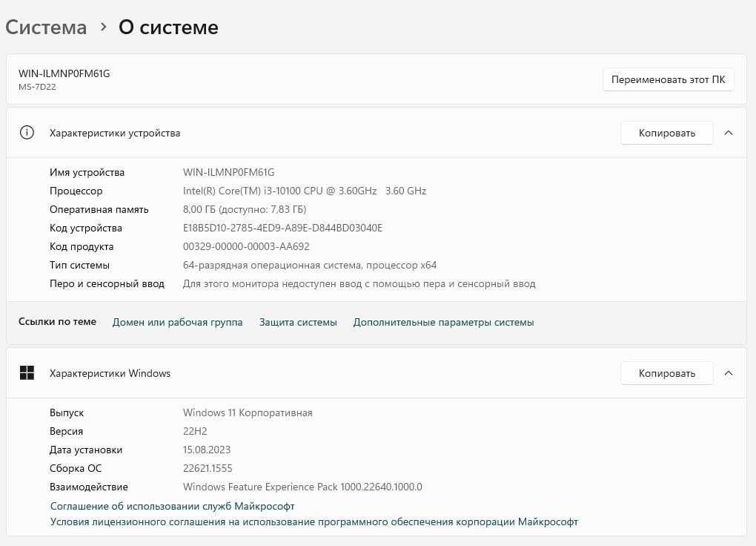The height and width of the screenshot is (546, 756).
Task: Click Переименовать этот ПК button
Action: (669, 79)
